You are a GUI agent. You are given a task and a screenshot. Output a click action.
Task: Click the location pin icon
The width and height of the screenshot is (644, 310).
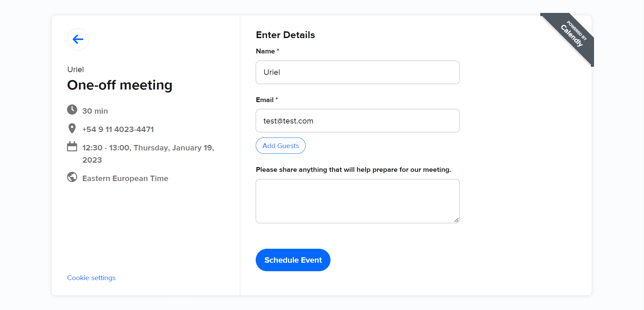point(72,128)
